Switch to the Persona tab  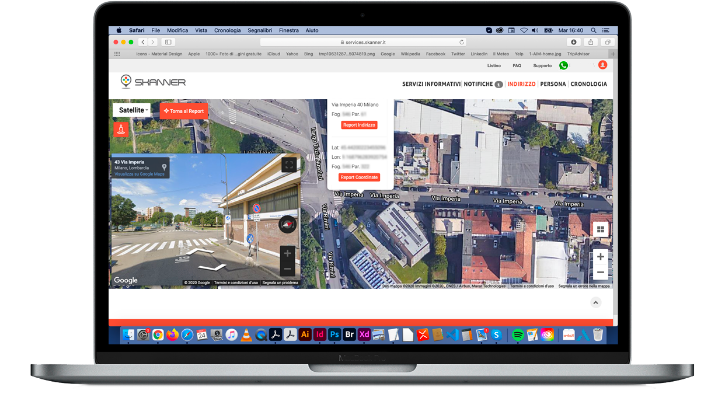click(552, 84)
